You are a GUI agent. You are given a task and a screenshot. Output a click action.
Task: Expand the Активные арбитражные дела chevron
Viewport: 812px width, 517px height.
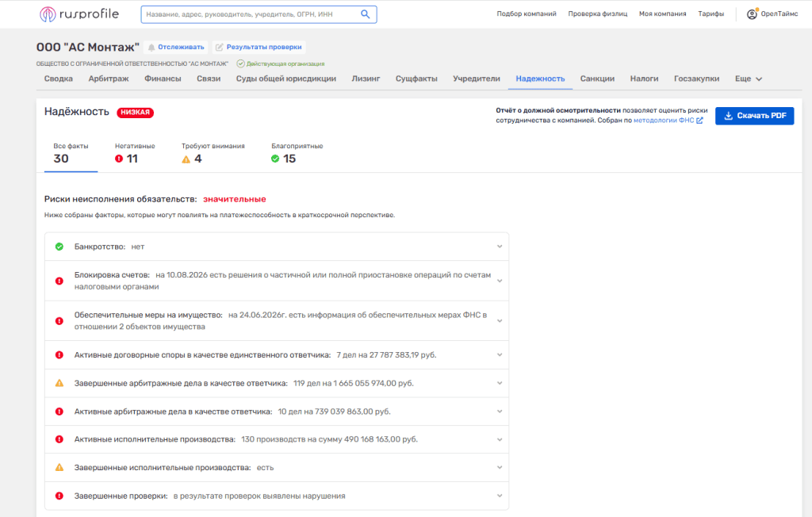(x=500, y=412)
